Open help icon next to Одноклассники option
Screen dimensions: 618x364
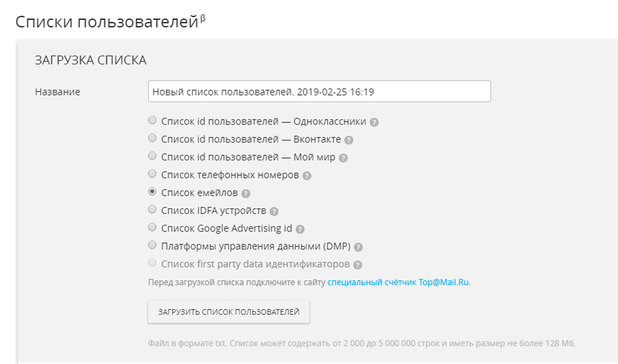click(x=374, y=122)
